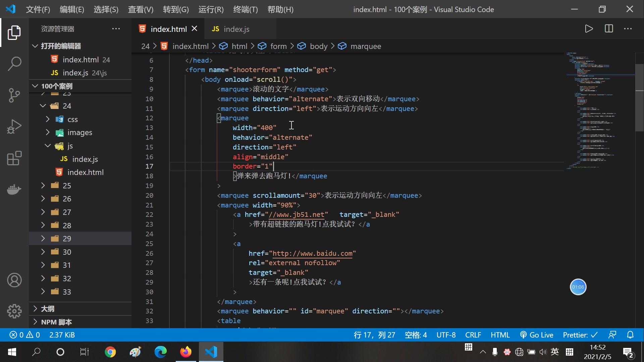The image size is (644, 362).
Task: Change the CRLF line ending setting
Action: [x=473, y=335]
